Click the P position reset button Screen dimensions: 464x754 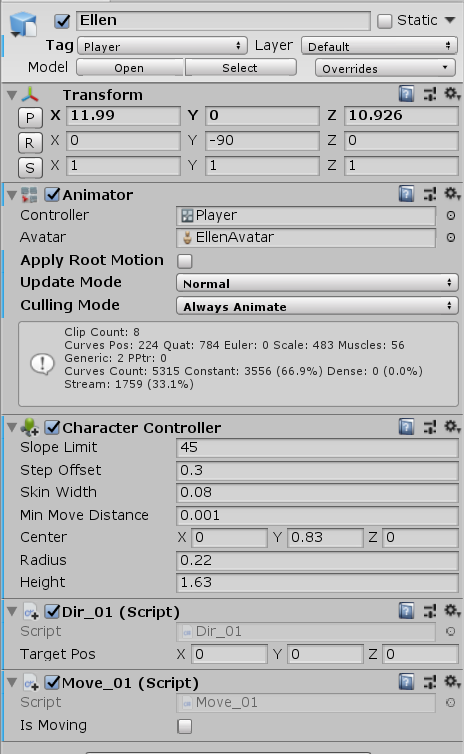[30, 117]
